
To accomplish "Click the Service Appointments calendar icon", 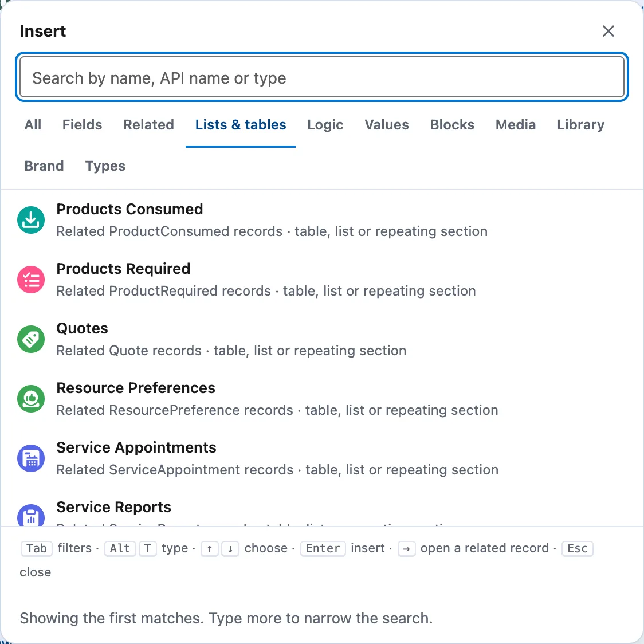I will click(x=31, y=458).
